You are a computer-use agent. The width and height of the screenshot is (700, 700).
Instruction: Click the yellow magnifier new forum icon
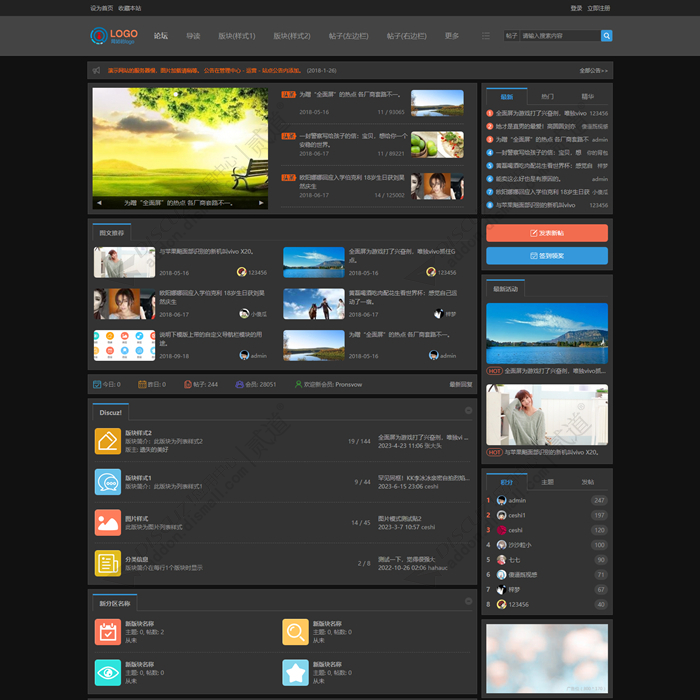point(295,632)
